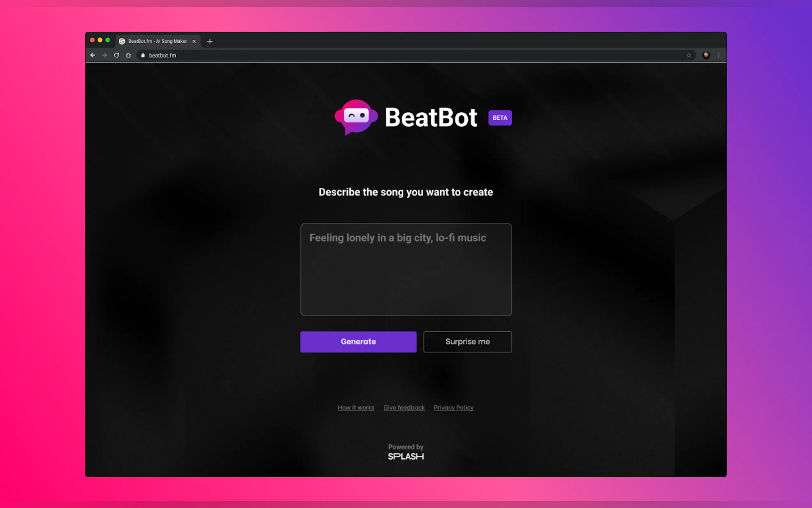The width and height of the screenshot is (812, 508).
Task: Click the 'Describe the song you want to create' heading
Action: (x=406, y=192)
